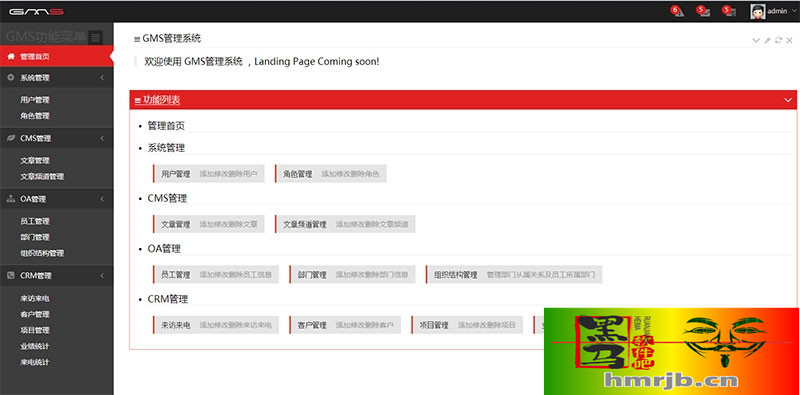Click the wrench settings icon on GMS管理系统 panel

point(767,40)
